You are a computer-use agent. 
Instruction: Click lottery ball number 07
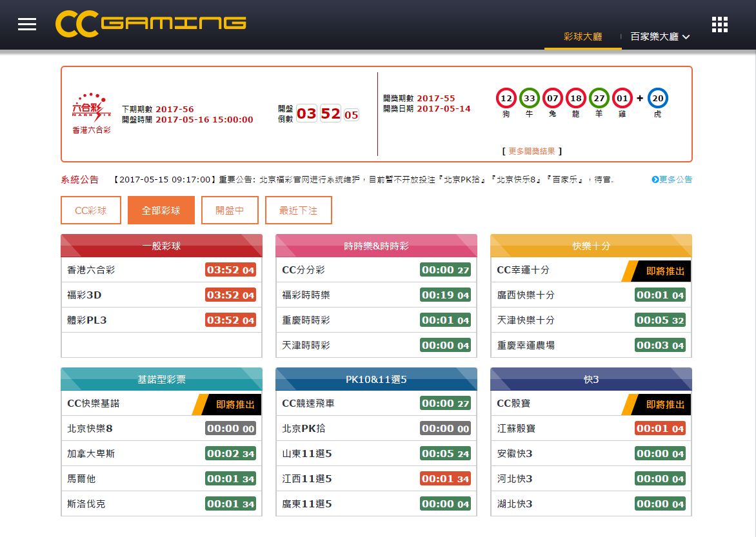tap(552, 98)
